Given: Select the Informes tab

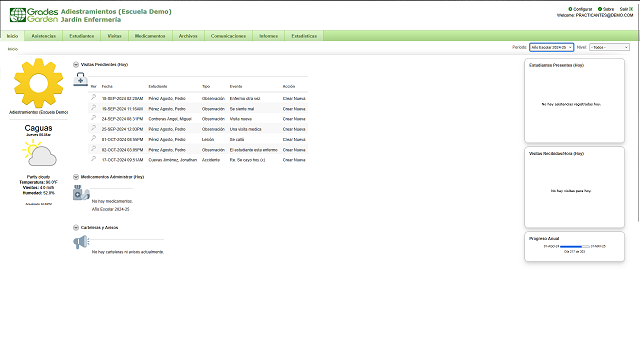Looking at the screenshot, I should 269,36.
